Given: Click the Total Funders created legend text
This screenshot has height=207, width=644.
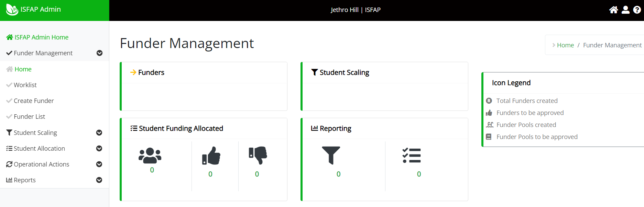Looking at the screenshot, I should click(527, 101).
